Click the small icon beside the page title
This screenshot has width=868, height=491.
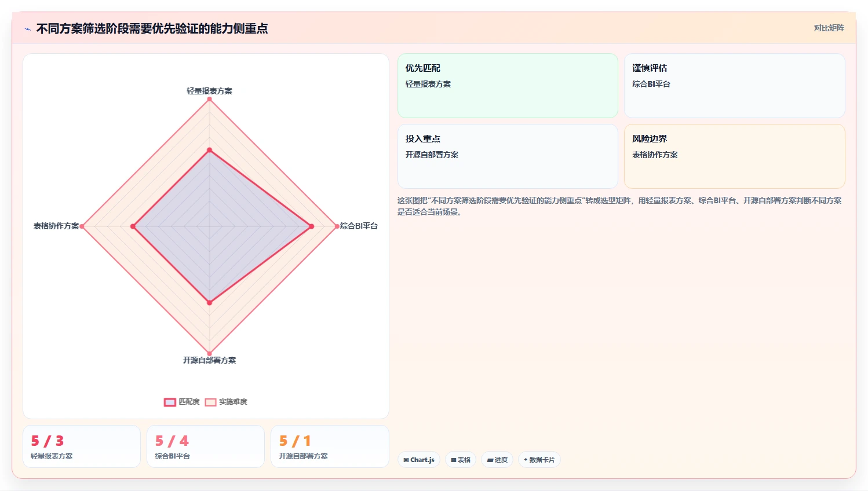coord(27,29)
